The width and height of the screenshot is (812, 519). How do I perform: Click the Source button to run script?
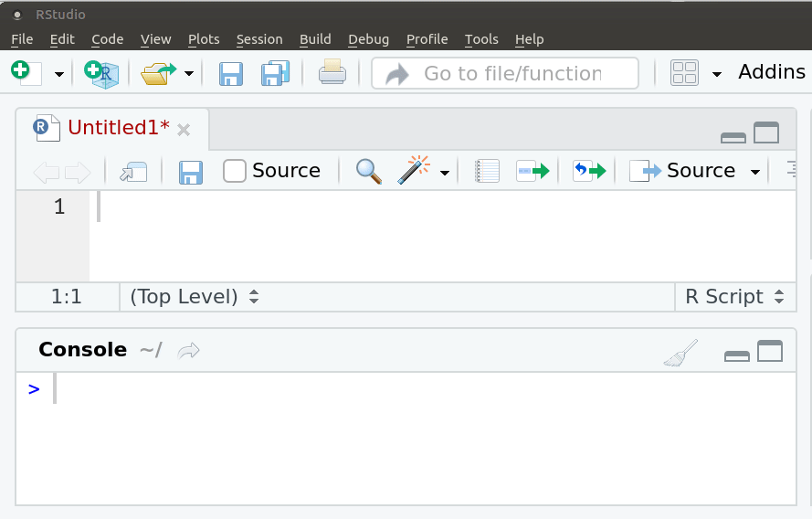click(x=681, y=171)
